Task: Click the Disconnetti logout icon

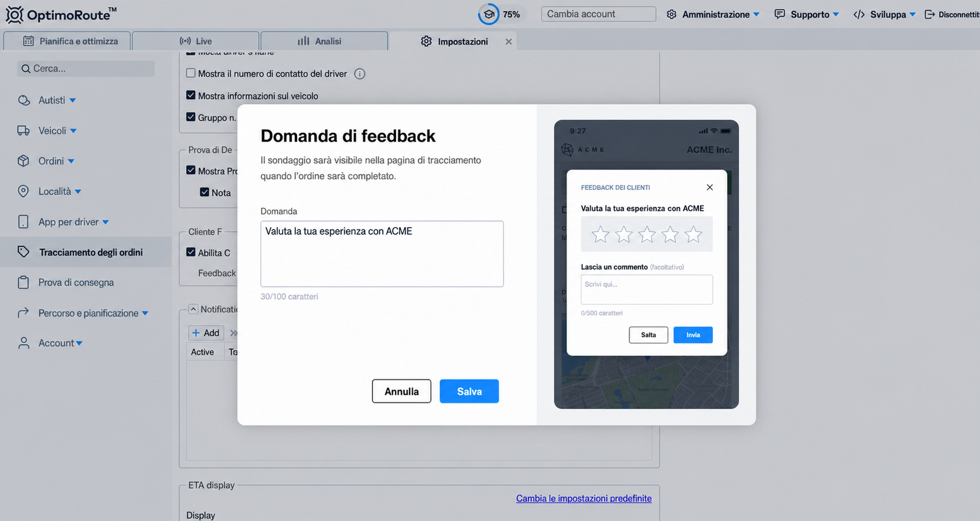Action: point(930,14)
